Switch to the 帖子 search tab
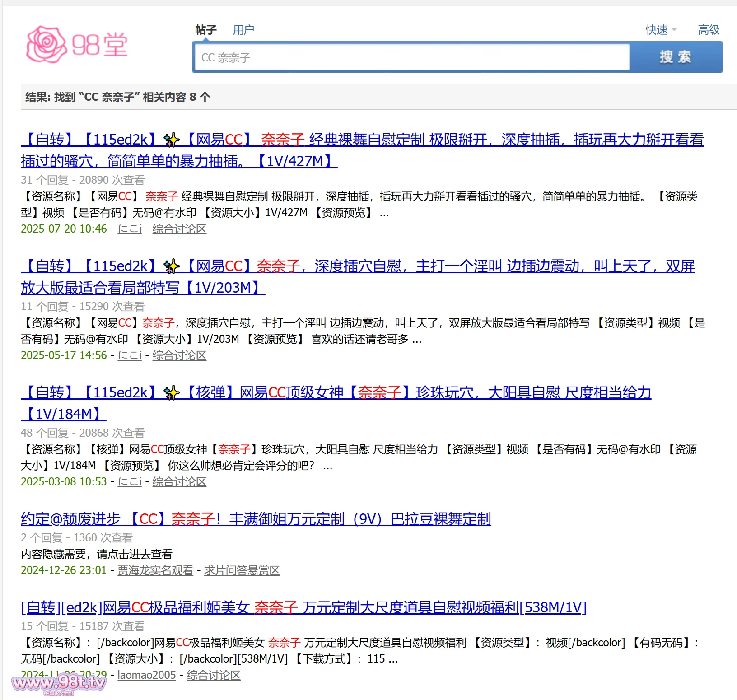737x700 pixels. 206,30
